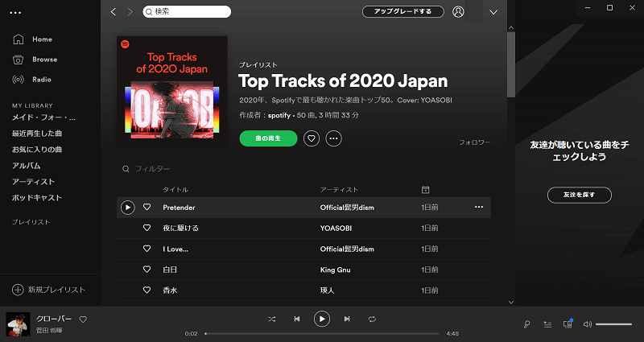Go back with the left arrow

point(114,12)
